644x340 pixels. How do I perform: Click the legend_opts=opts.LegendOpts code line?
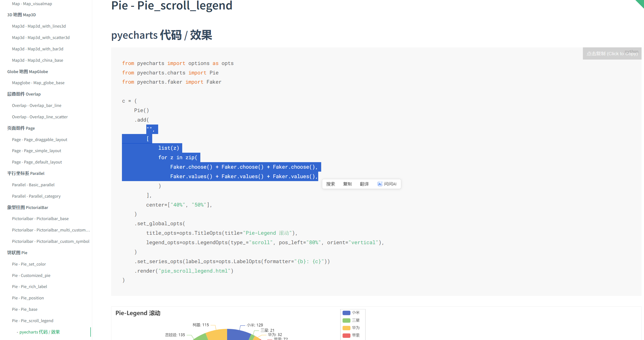[265, 243]
